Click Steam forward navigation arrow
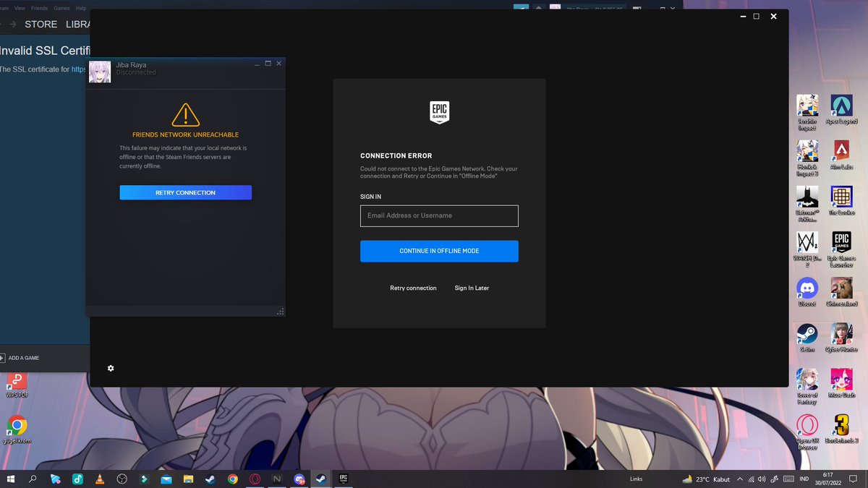868x488 pixels. click(12, 24)
